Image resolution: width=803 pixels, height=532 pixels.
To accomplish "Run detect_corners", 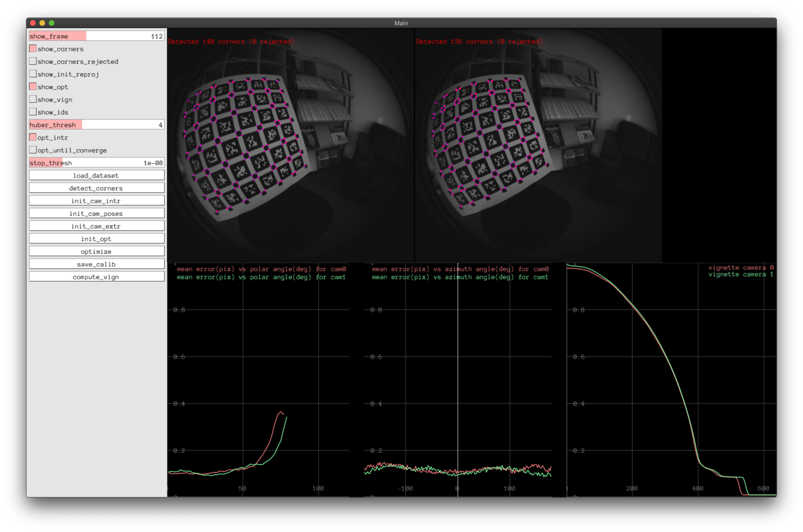I will [97, 188].
